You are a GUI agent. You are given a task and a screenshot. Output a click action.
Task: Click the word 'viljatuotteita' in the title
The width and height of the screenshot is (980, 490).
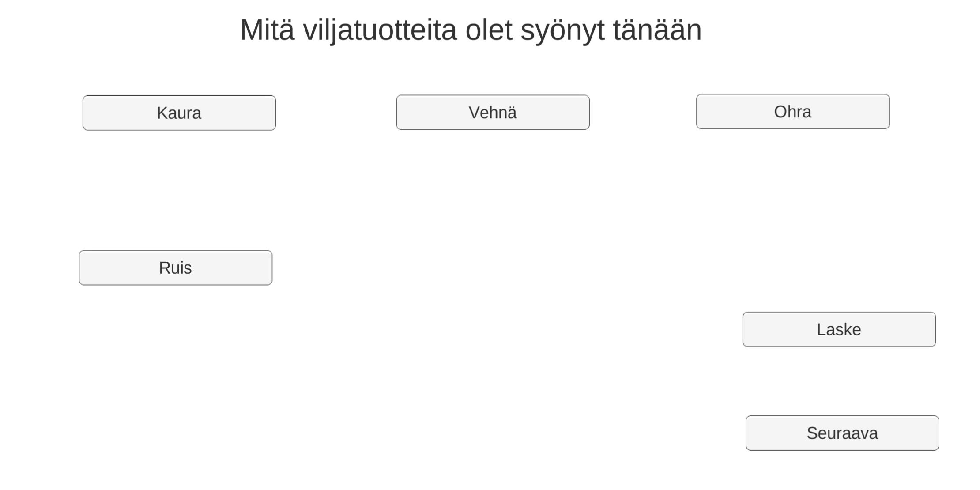pyautogui.click(x=380, y=30)
